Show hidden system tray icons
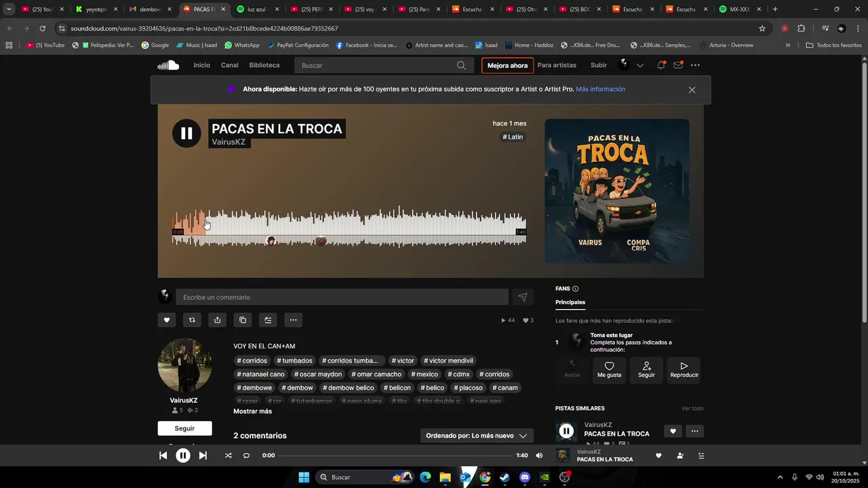 tap(780, 477)
